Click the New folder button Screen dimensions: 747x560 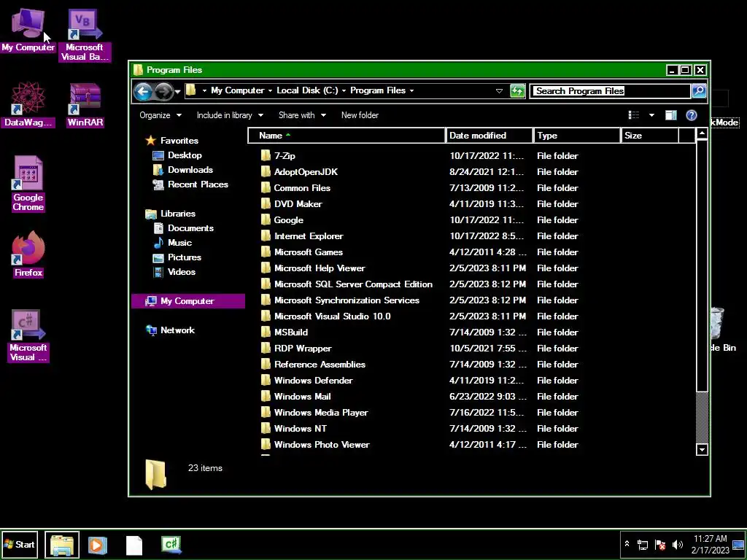tap(360, 115)
